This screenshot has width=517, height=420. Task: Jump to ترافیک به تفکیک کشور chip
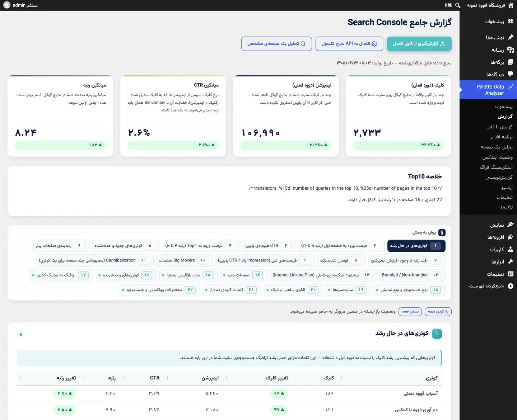[x=61, y=275]
